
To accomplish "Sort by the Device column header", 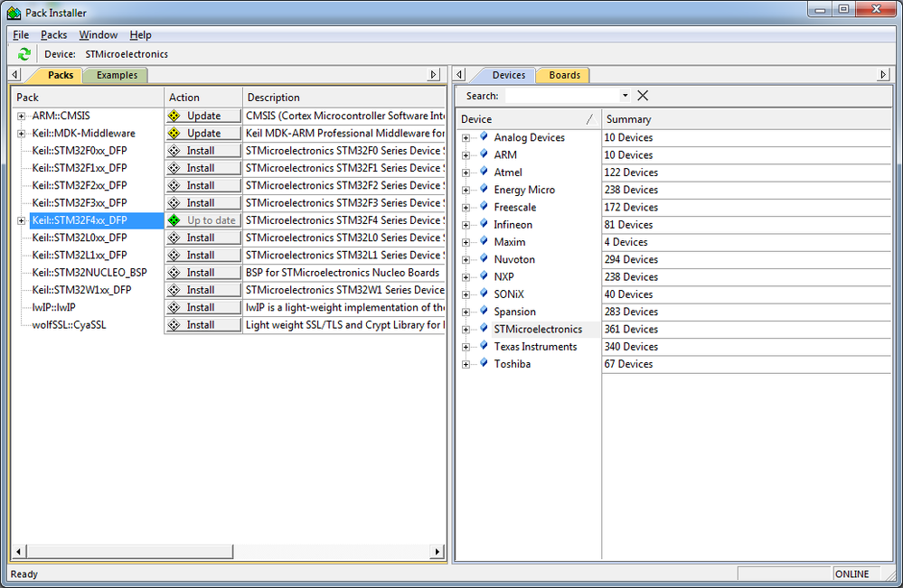I will (528, 119).
